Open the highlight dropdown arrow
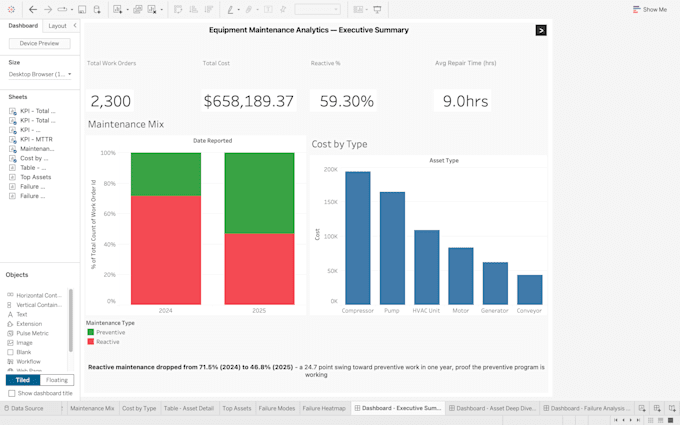 tap(238, 10)
